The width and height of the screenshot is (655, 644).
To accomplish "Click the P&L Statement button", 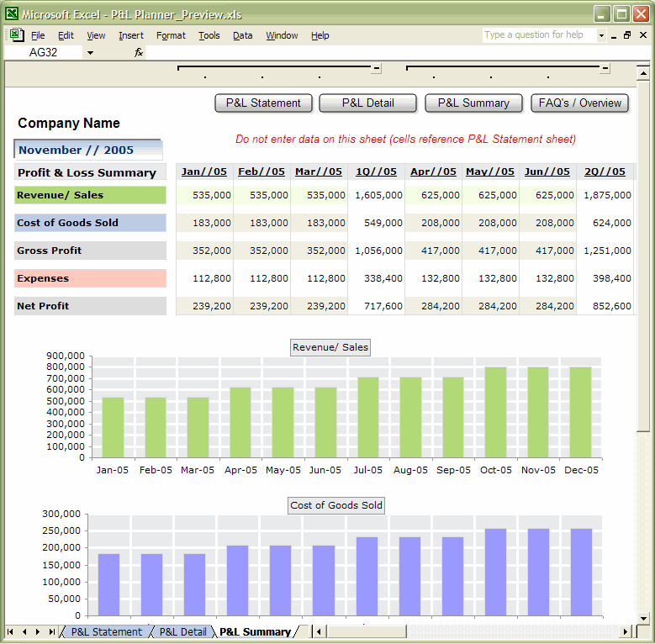I will point(263,103).
